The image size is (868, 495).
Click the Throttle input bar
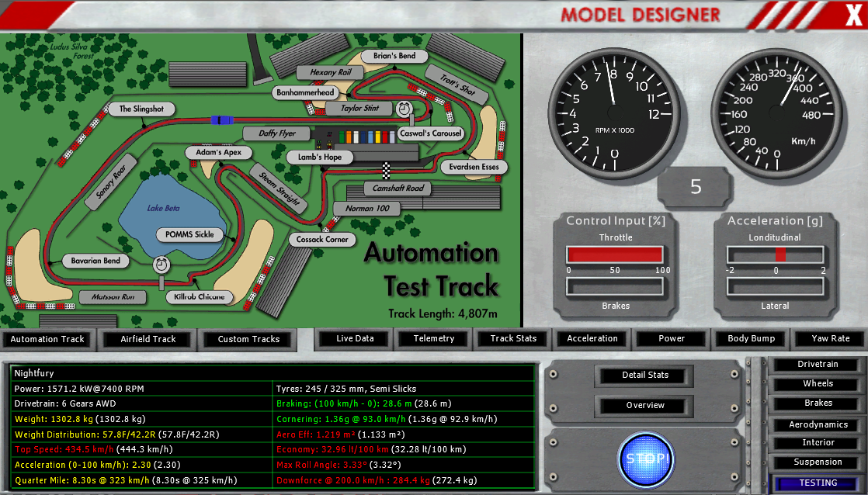pyautogui.click(x=615, y=254)
